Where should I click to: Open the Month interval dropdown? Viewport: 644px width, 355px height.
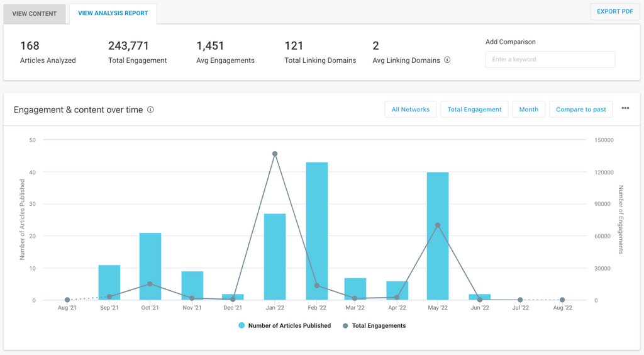528,110
